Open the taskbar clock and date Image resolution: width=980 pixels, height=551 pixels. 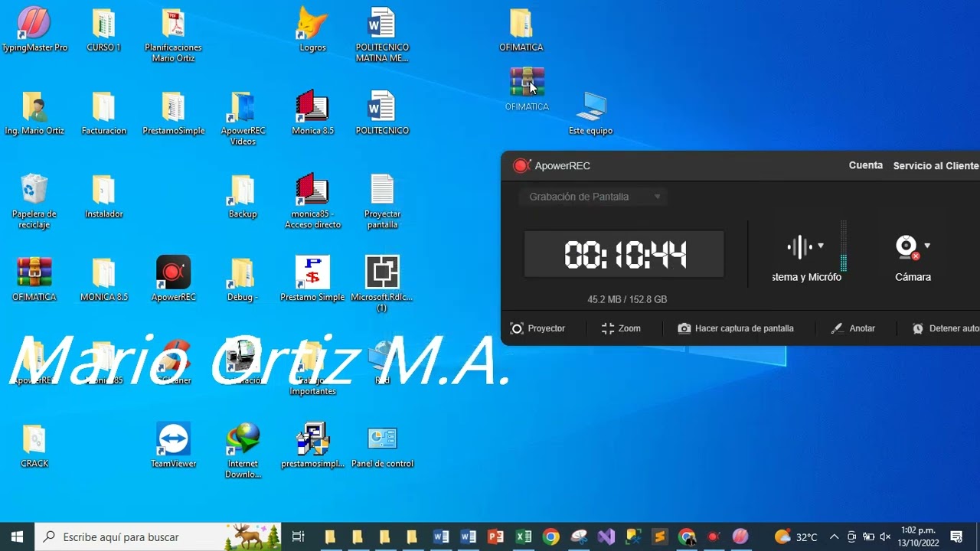coord(918,536)
